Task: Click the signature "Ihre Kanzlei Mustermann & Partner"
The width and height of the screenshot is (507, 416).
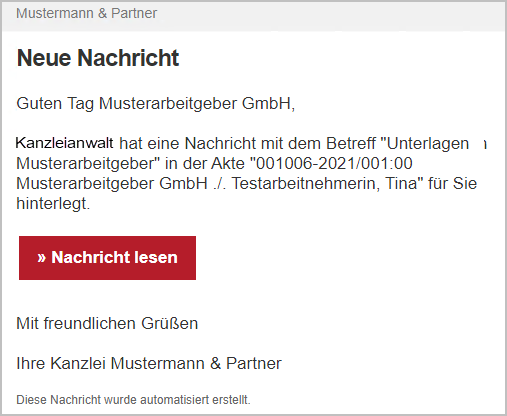Action: tap(149, 363)
